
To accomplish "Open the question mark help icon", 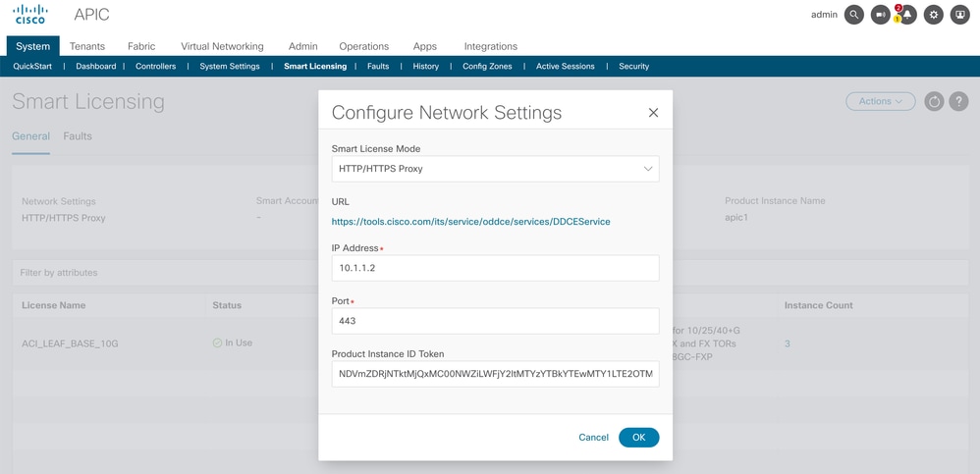I will pos(958,101).
